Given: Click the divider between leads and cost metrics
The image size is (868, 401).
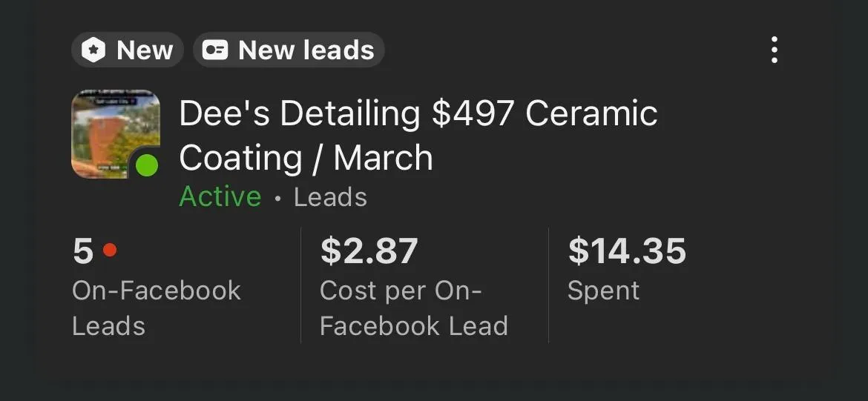Looking at the screenshot, I should (300, 285).
